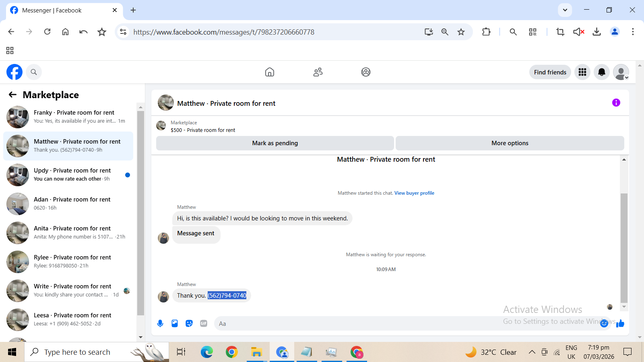Click the back arrow beside Marketplace

pyautogui.click(x=13, y=95)
